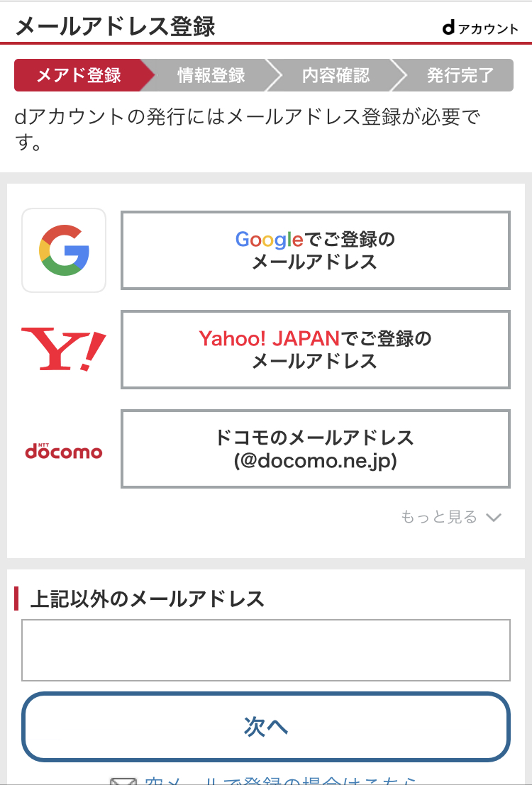Screen dimensions: 532x785
Task: Focus the 上記以外のメールアドレス input field
Action: pos(266,650)
